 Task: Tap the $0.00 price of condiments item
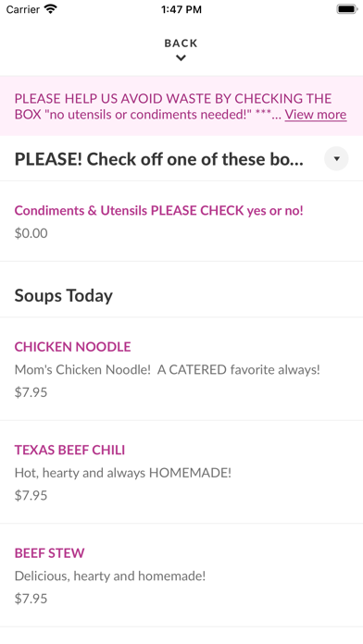(x=31, y=233)
